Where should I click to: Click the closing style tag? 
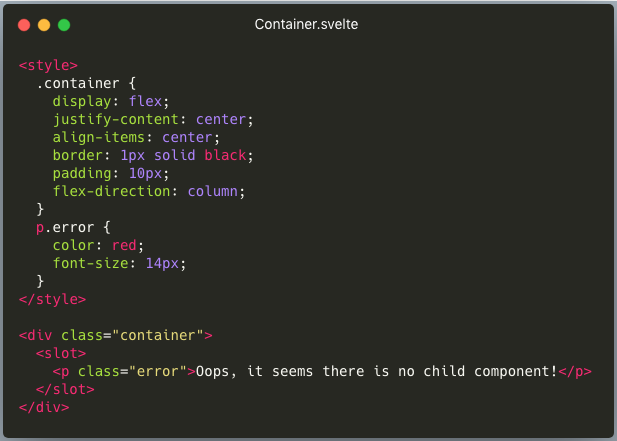[x=52, y=299]
